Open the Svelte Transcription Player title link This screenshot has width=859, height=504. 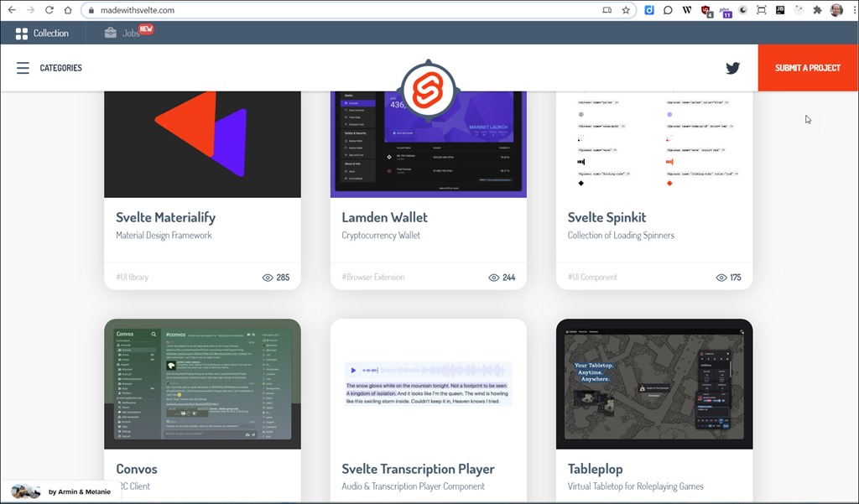pyautogui.click(x=418, y=469)
